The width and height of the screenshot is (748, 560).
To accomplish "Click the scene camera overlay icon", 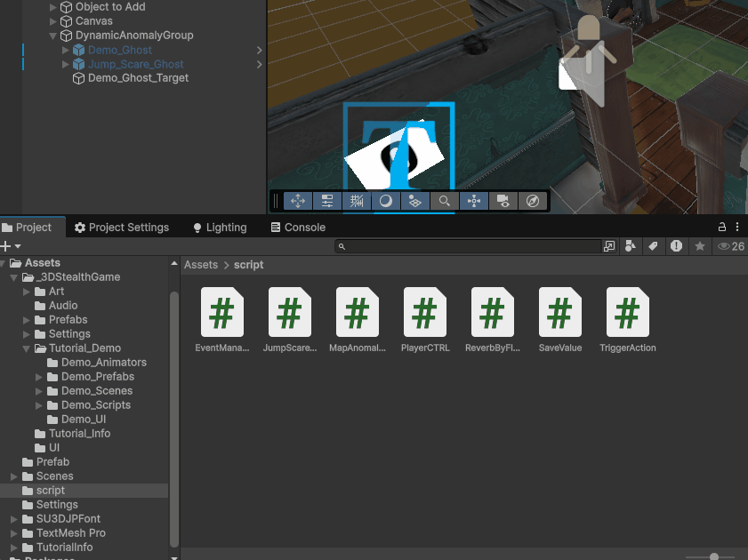I will [503, 201].
